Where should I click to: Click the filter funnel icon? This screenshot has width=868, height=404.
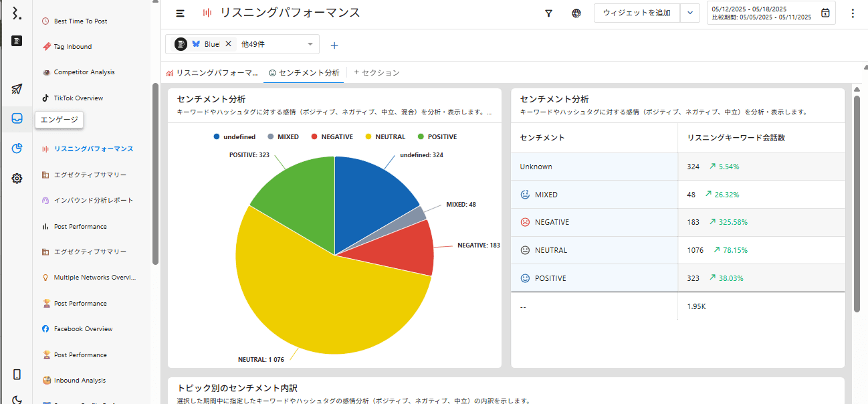(x=548, y=13)
